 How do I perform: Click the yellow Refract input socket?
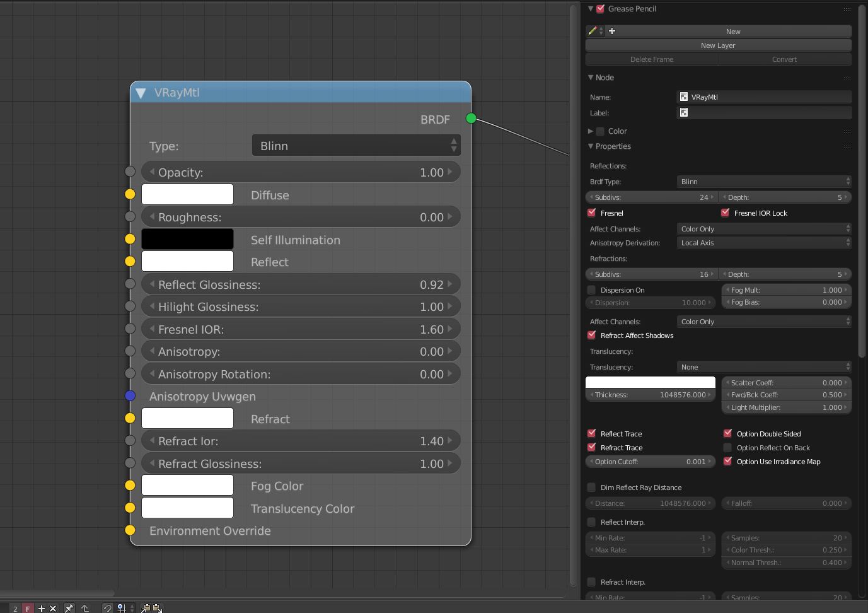(x=130, y=418)
